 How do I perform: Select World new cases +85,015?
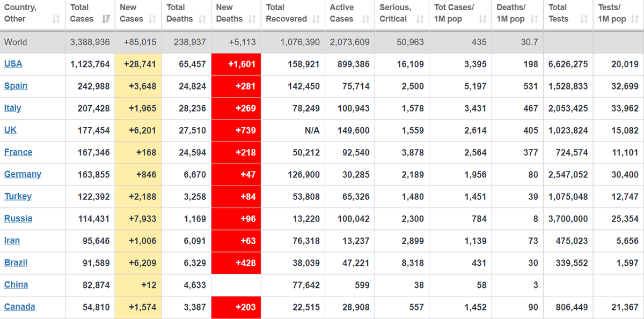pos(140,42)
